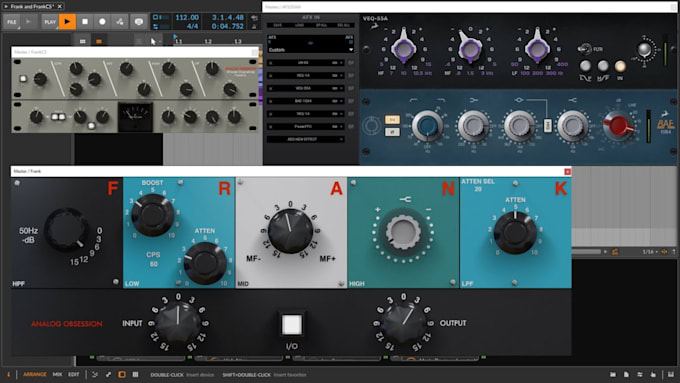Screen dimensions: 680x383
Task: Select the pointer tool in the toolbar
Action: (153, 41)
